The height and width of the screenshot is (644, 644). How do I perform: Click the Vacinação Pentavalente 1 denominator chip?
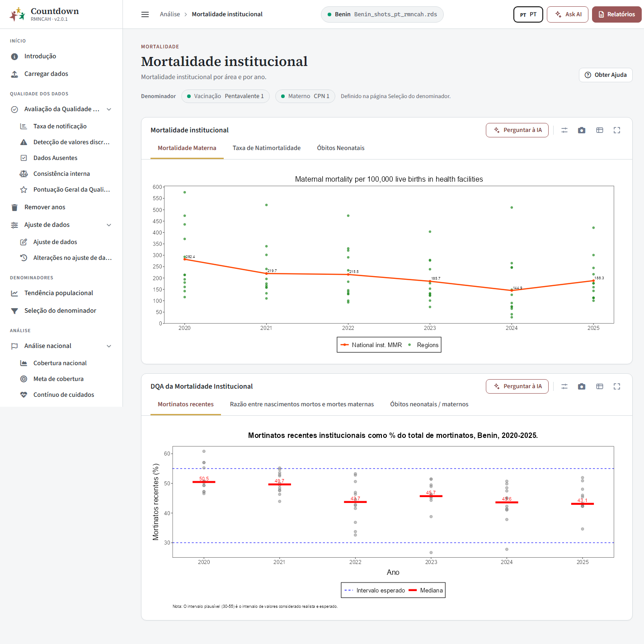(x=226, y=96)
